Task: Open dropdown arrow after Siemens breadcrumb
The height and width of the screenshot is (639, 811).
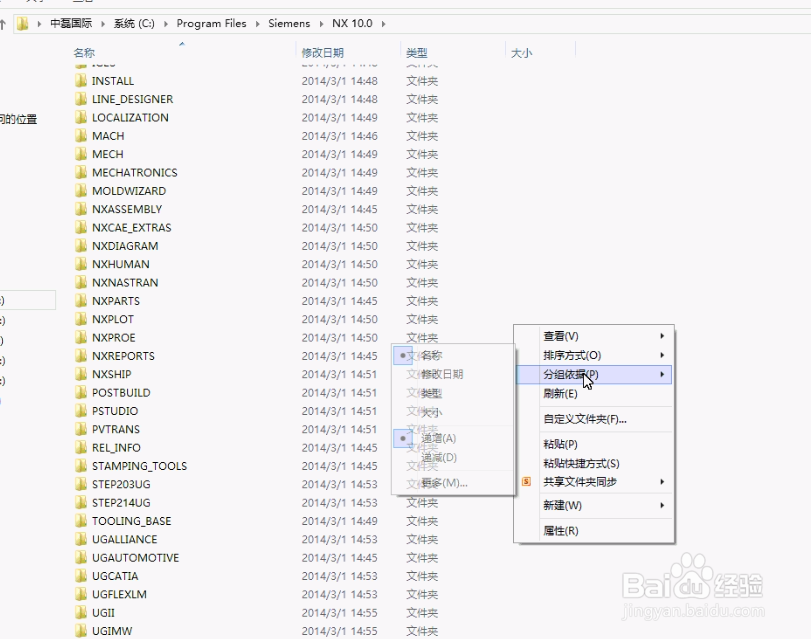Action: pyautogui.click(x=321, y=24)
